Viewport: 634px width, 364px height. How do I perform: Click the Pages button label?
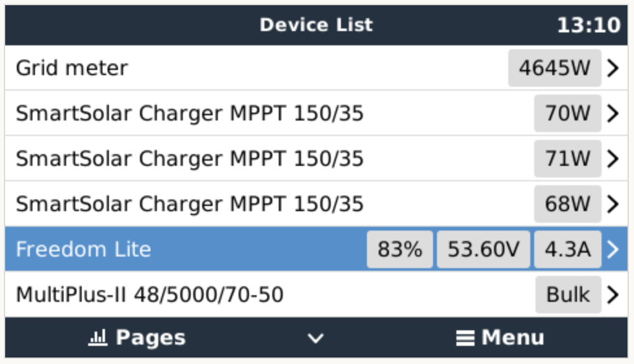[x=150, y=337]
